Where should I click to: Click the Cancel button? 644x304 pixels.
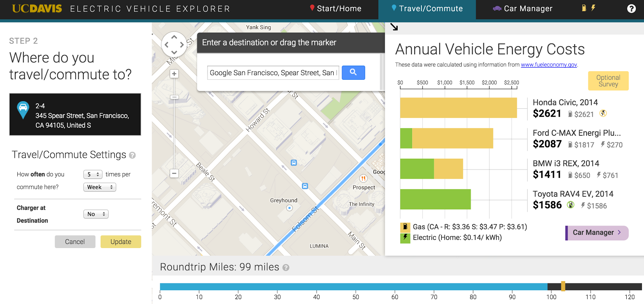[x=75, y=242]
